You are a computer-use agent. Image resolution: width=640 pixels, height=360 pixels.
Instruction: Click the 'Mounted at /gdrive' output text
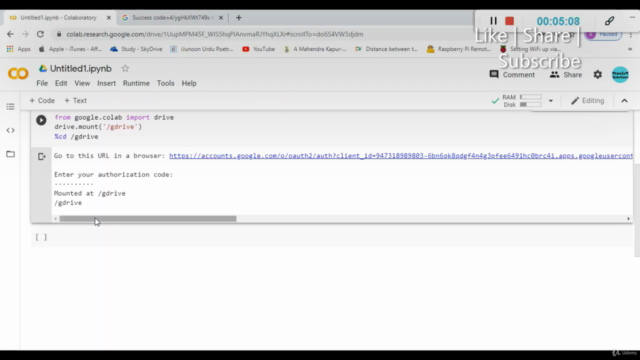coord(90,193)
